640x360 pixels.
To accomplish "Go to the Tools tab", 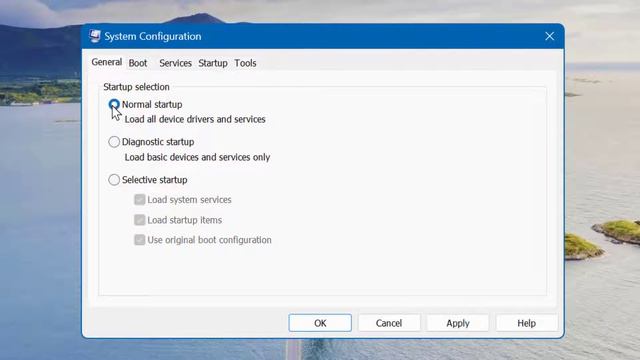I will [x=245, y=63].
